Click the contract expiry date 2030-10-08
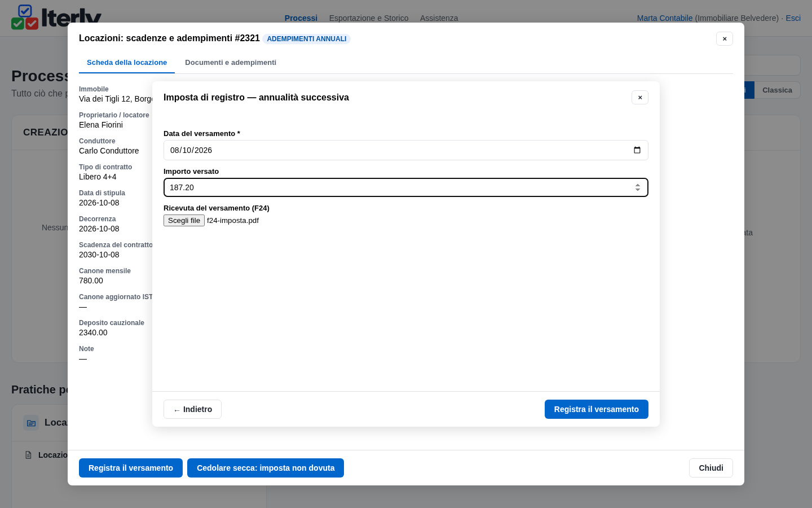The width and height of the screenshot is (812, 508). tap(99, 255)
